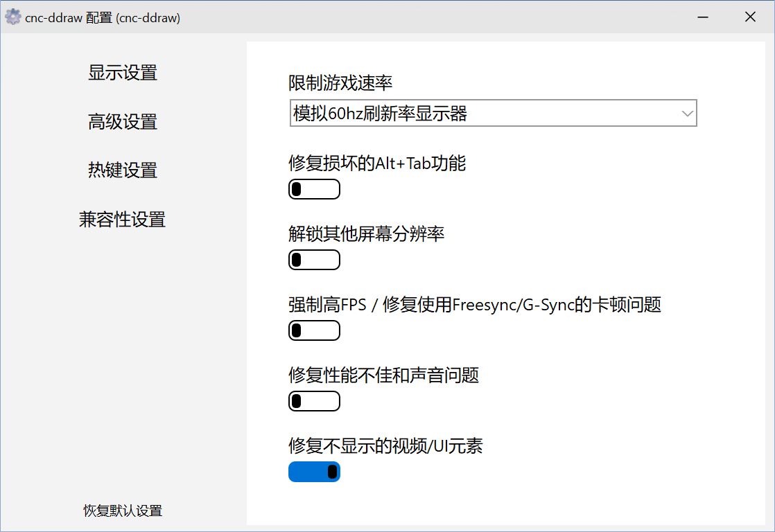This screenshot has width=775, height=532.
Task: Click the 恢复默认设置 button
Action: pyautogui.click(x=123, y=511)
